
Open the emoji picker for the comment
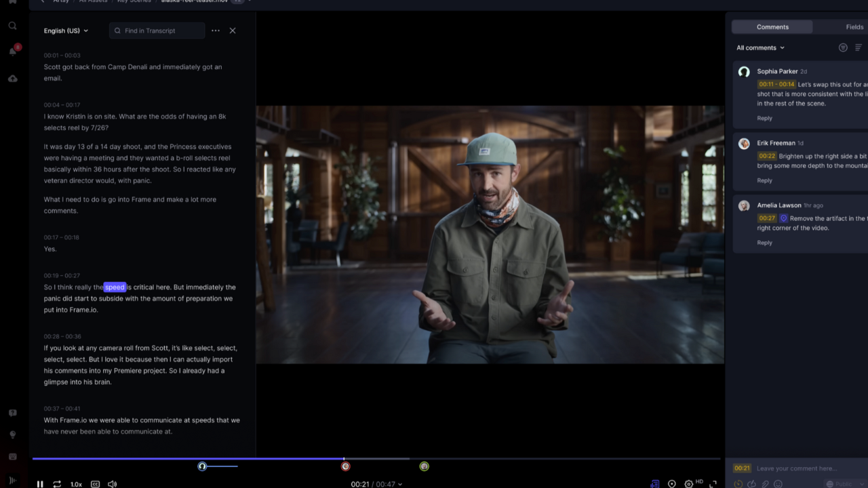pos(778,484)
